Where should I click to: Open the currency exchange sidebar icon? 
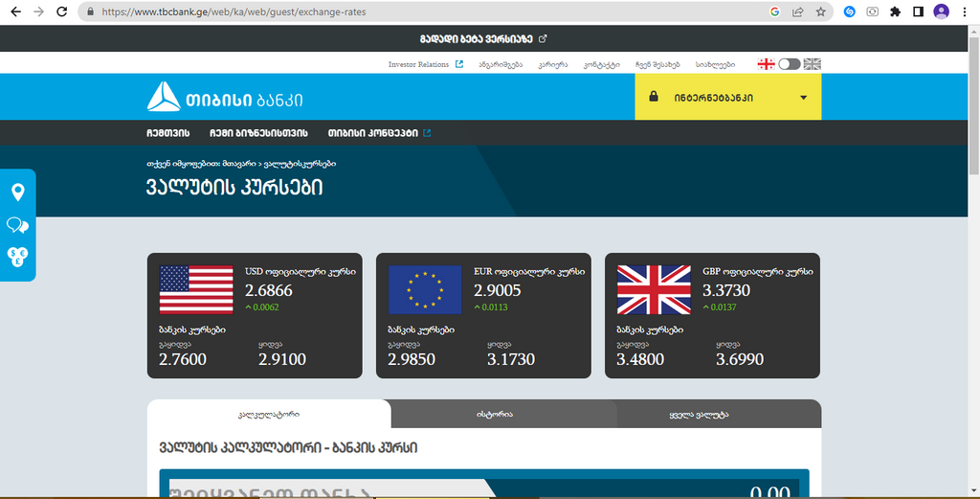(x=17, y=257)
